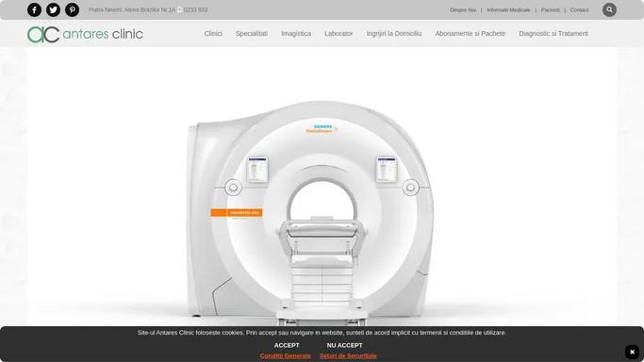Visit the Despre Noi link
The width and height of the screenshot is (644, 362).
463,9
